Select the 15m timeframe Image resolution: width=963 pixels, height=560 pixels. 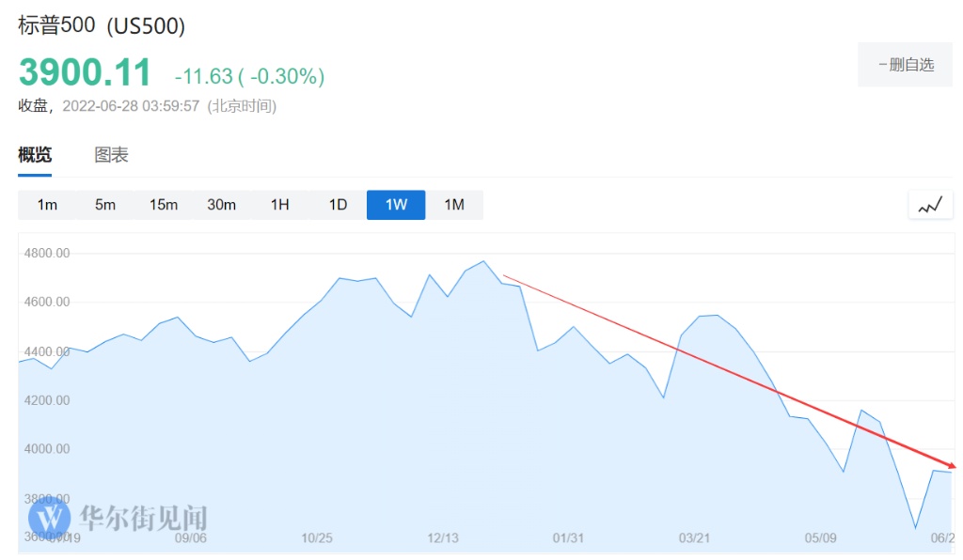click(x=164, y=205)
